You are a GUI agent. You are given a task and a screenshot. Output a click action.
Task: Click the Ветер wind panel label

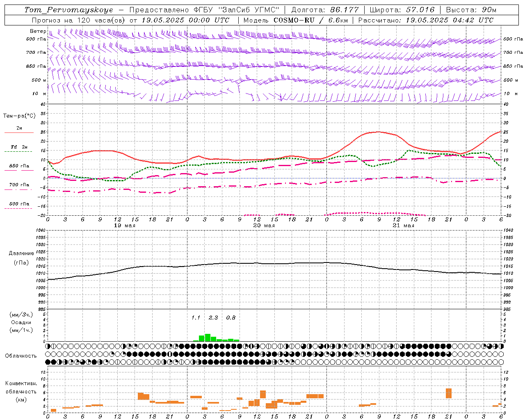(38, 31)
